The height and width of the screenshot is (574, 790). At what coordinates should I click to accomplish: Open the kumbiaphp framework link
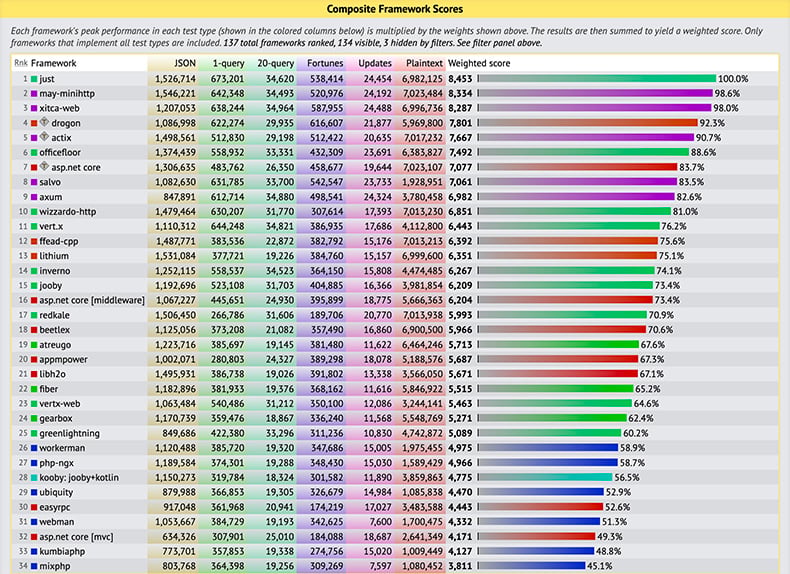[x=62, y=551]
